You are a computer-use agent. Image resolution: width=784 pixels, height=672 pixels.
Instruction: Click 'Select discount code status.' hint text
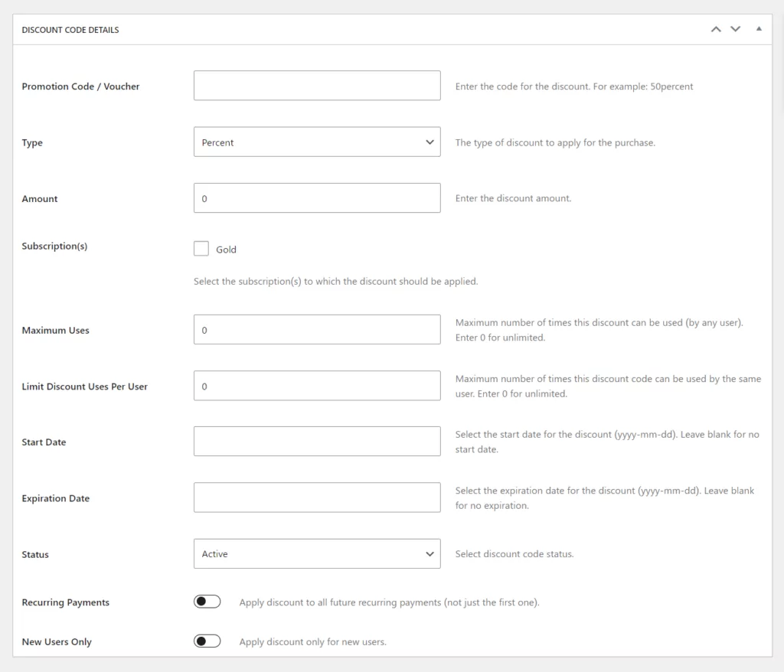(x=514, y=554)
